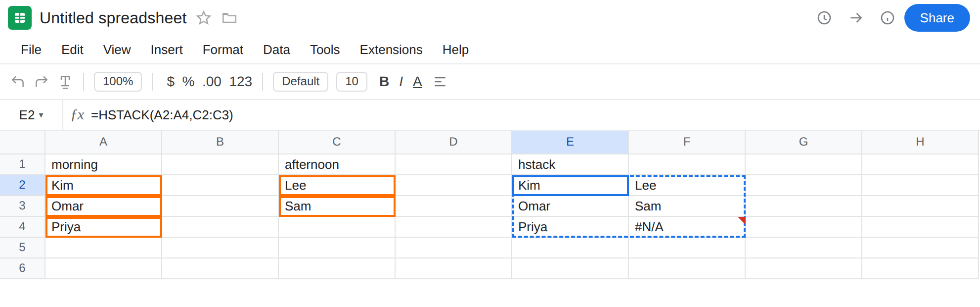980x307 pixels.
Task: Open the File menu
Action: pos(31,50)
